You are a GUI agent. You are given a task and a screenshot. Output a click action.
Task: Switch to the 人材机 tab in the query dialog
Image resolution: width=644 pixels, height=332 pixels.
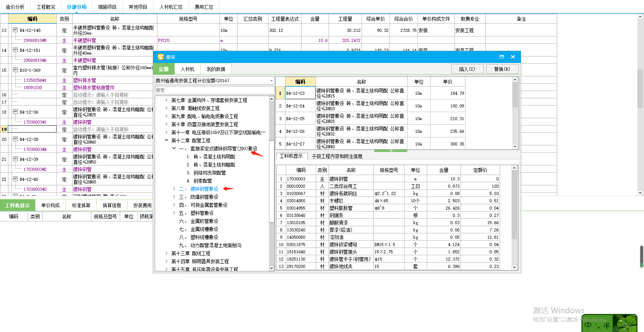(x=187, y=69)
